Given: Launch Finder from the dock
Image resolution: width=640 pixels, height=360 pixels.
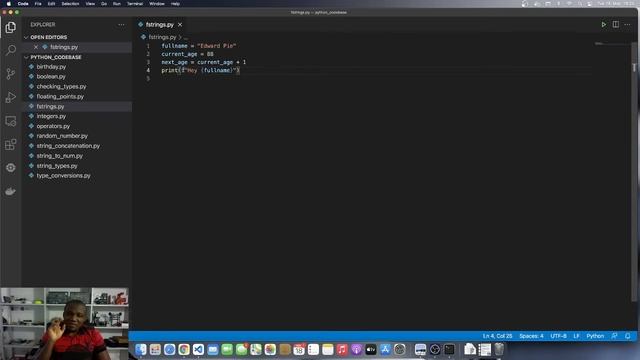Looking at the screenshot, I should pyautogui.click(x=141, y=349).
